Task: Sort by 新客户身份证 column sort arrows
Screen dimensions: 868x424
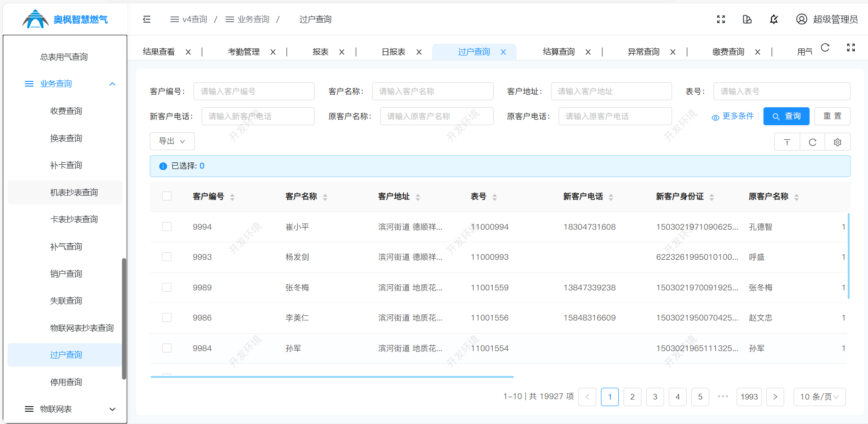Action: 712,197
